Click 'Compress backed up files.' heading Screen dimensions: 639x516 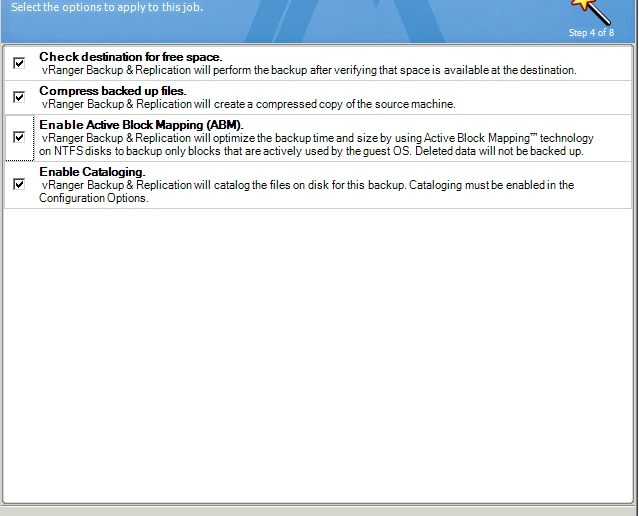112,90
